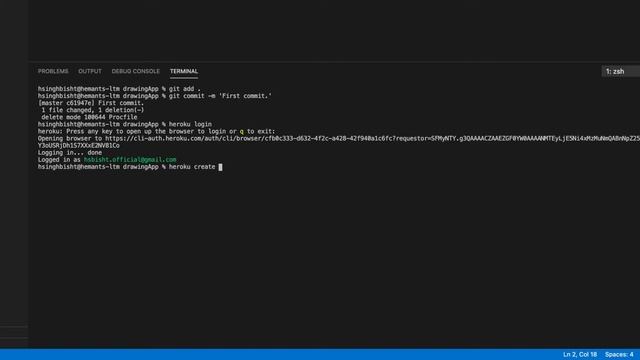Image resolution: width=640 pixels, height=360 pixels.
Task: Click the 'Logging in... done' line
Action: [70, 153]
